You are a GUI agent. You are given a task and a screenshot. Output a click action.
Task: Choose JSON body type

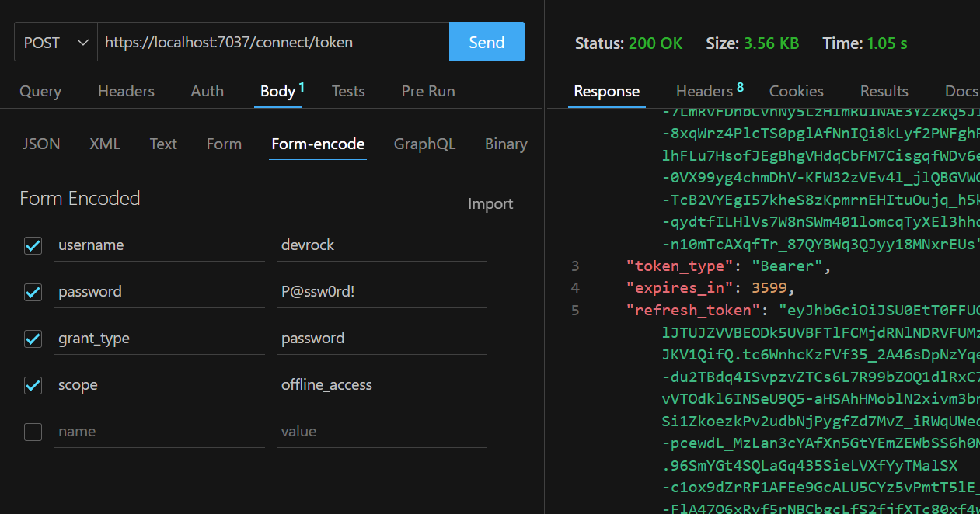coord(41,144)
